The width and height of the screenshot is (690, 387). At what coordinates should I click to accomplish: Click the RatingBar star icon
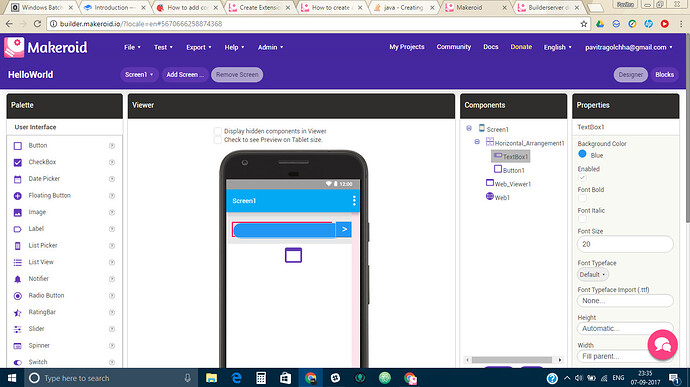tap(18, 313)
